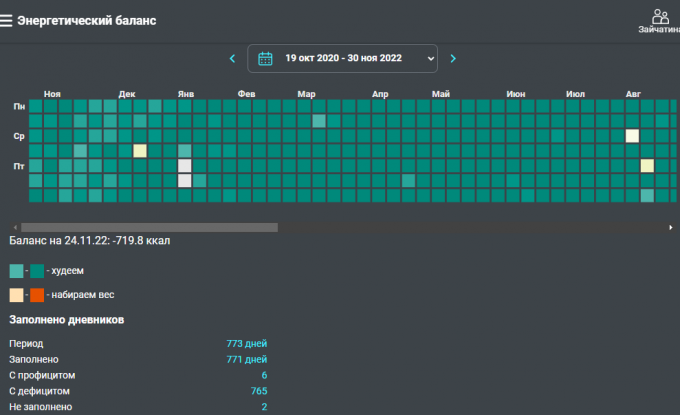Go to next date period arrow
The image size is (680, 415).
453,58
